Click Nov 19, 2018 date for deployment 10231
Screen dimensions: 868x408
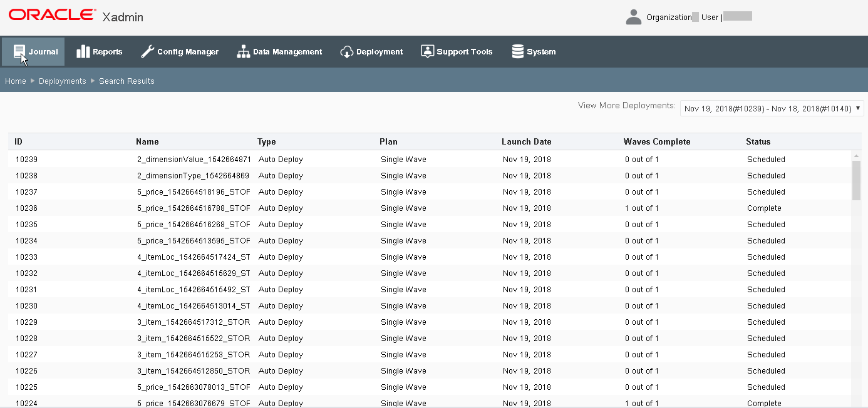pos(527,290)
